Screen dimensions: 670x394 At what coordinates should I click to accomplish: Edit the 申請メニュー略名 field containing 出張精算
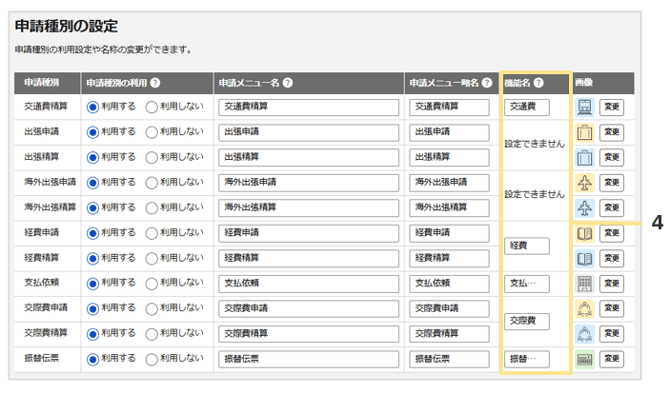[449, 158]
